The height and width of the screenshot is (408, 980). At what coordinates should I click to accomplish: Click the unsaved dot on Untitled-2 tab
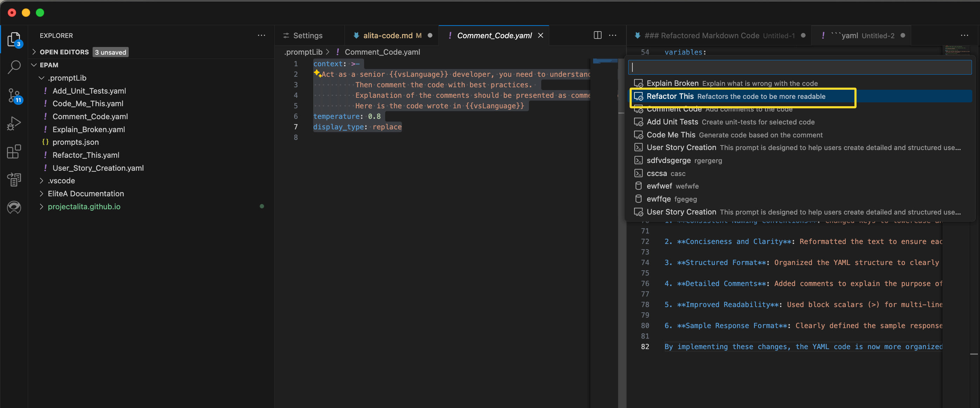tap(903, 35)
